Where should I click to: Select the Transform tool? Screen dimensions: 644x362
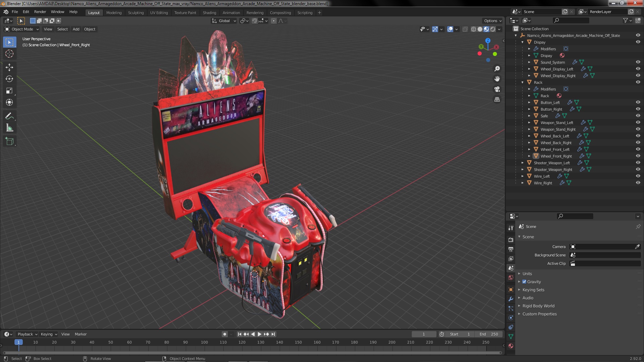(x=9, y=102)
